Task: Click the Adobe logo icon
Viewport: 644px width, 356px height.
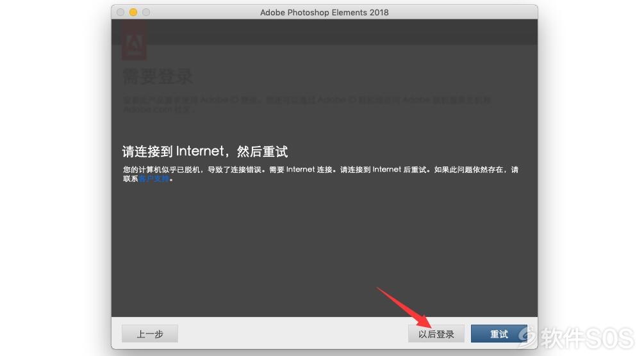Action: 135,41
